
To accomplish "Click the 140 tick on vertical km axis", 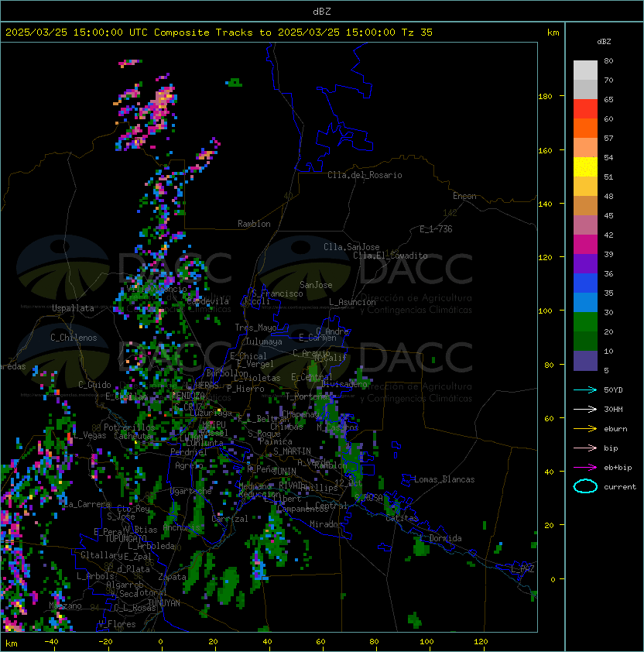I will coord(545,204).
